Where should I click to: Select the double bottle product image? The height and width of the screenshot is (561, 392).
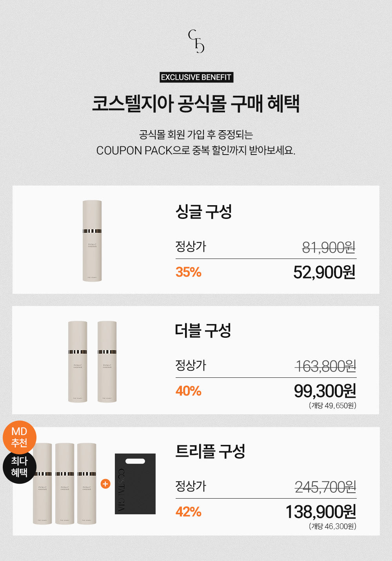coord(93,361)
